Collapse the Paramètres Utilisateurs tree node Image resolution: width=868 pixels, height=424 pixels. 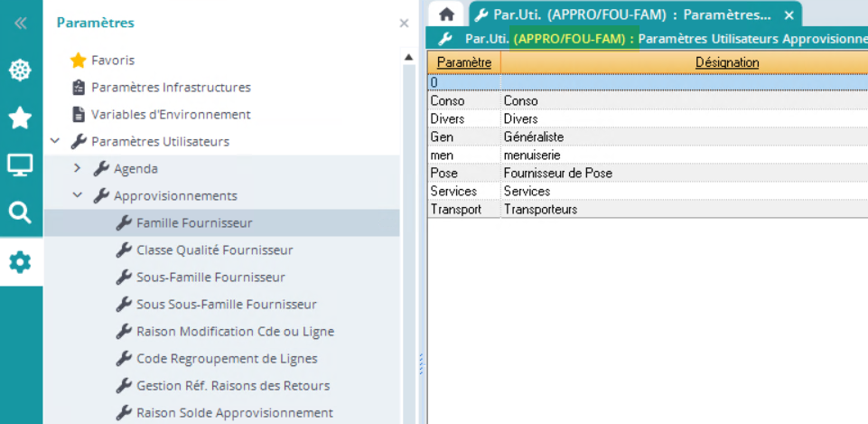tap(55, 142)
